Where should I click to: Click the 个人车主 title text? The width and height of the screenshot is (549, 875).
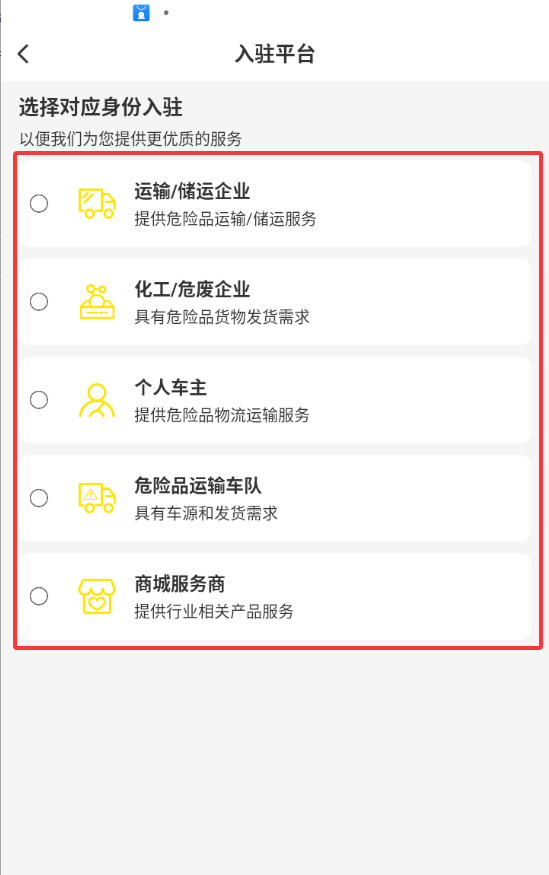[x=170, y=387]
